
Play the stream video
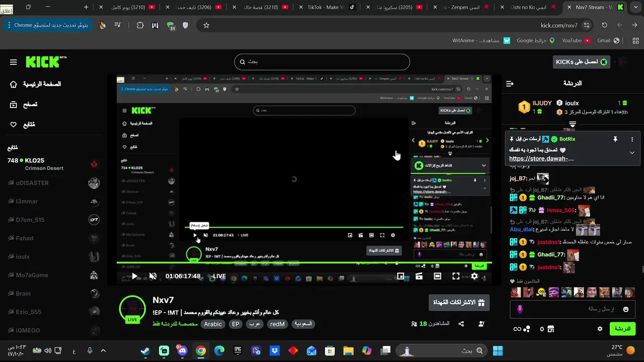click(135, 277)
